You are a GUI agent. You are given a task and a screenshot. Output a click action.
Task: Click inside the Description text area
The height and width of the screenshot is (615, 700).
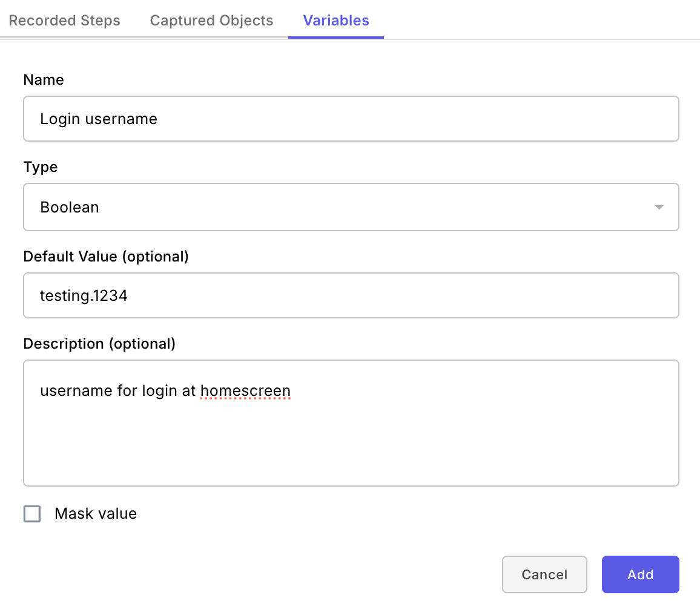point(351,436)
